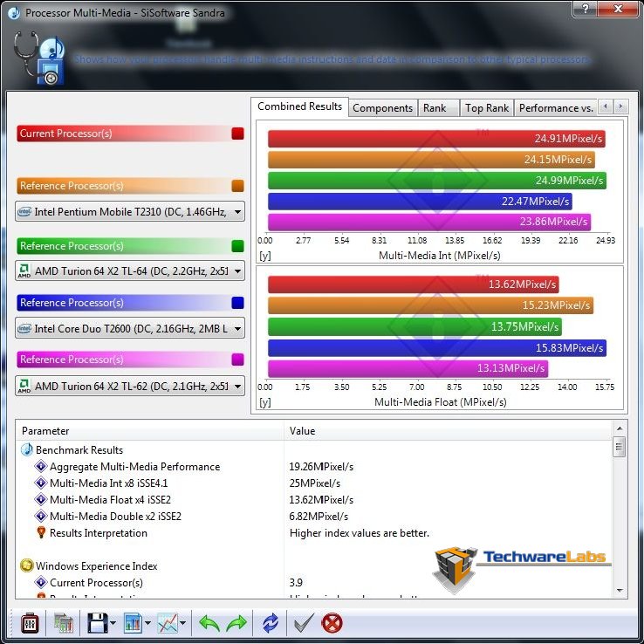Click the diamond icon beside Multi-Media Double x2
The height and width of the screenshot is (644, 644).
point(41,516)
